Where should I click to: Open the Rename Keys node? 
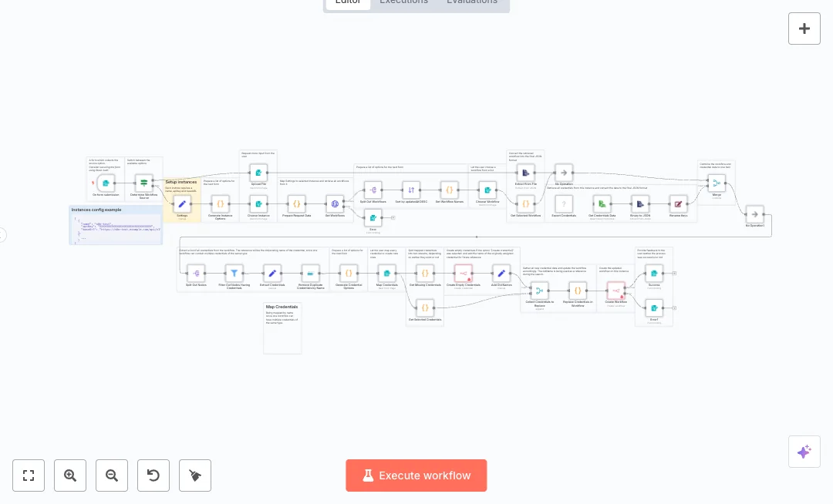coord(678,204)
